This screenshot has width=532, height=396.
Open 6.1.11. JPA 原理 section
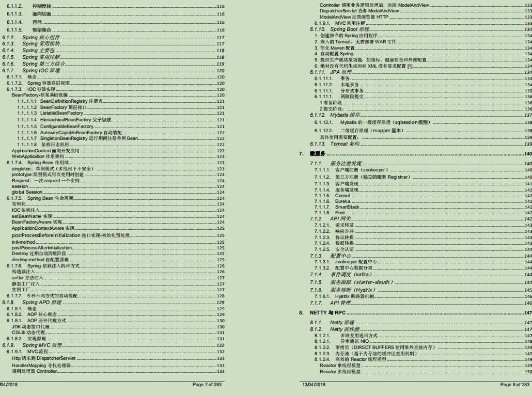pyautogui.click(x=421, y=72)
